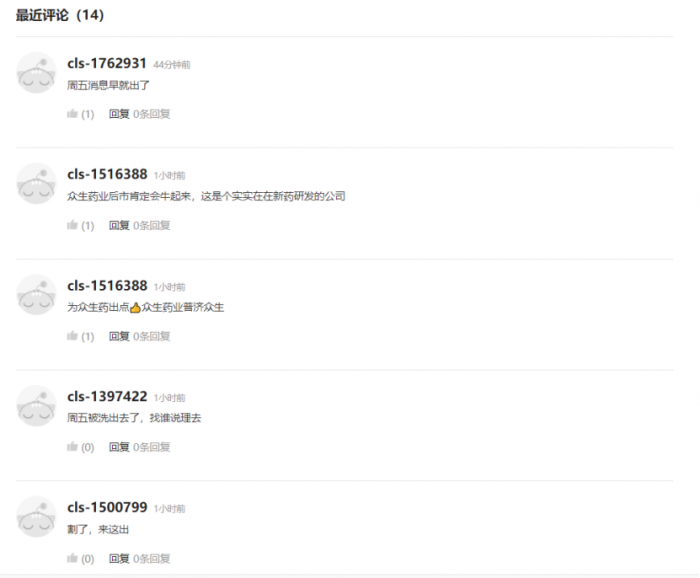
Task: Open avatar of user cls-1500799
Action: pyautogui.click(x=36, y=516)
